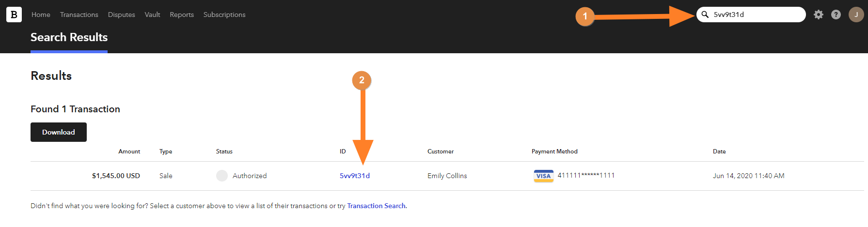Go to Home in top navigation
The width and height of the screenshot is (868, 227).
[x=41, y=15]
